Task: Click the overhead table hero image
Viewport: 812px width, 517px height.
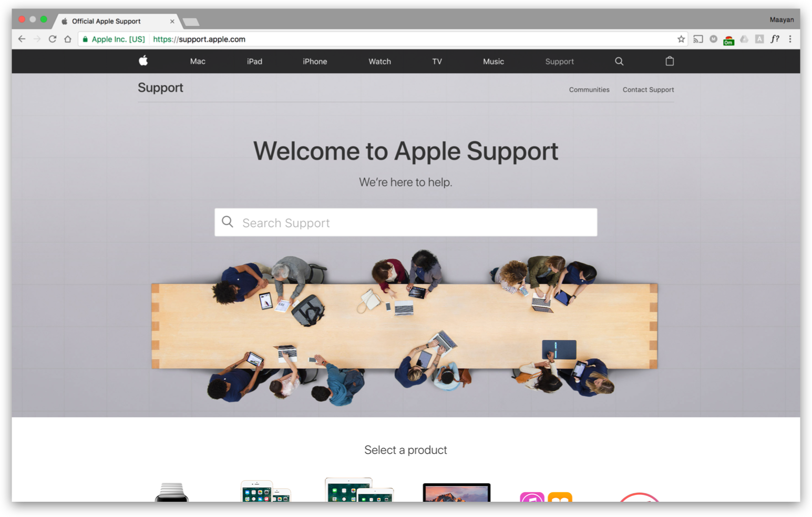Action: pos(405,327)
